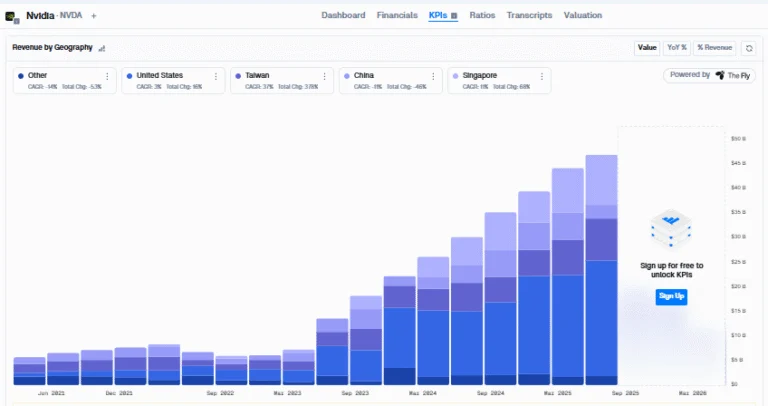Open the China legend options menu
This screenshot has width=768, height=406.
[433, 76]
